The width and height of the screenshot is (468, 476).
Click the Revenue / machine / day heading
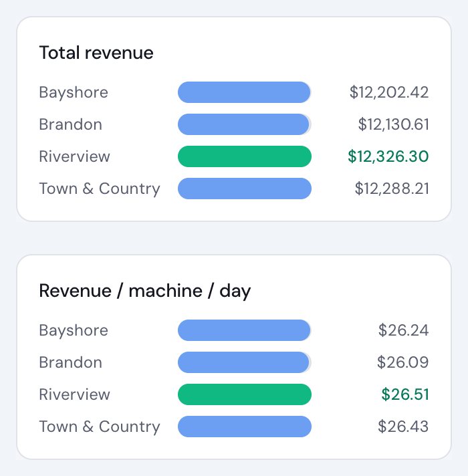[x=145, y=291]
